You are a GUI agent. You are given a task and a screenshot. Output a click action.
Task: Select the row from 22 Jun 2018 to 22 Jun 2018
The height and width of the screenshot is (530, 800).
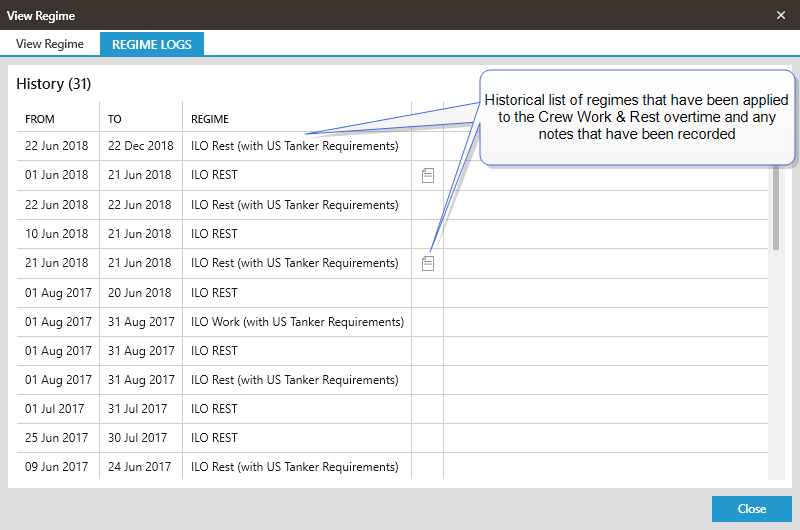295,205
